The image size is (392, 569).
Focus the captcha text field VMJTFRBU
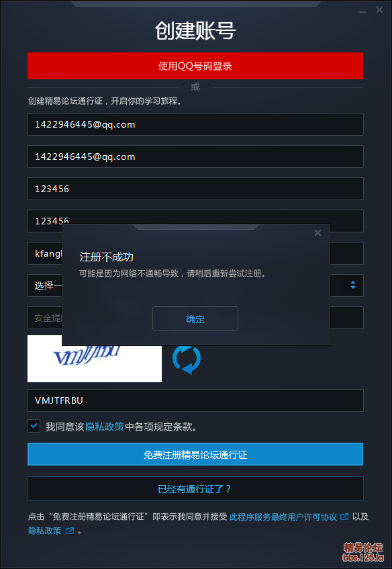coord(195,400)
